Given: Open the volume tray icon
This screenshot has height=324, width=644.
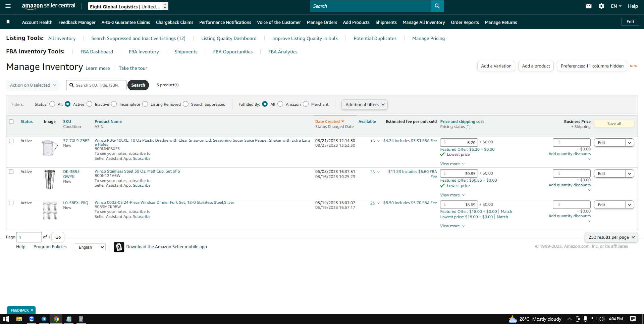Looking at the screenshot, I should coord(602,319).
